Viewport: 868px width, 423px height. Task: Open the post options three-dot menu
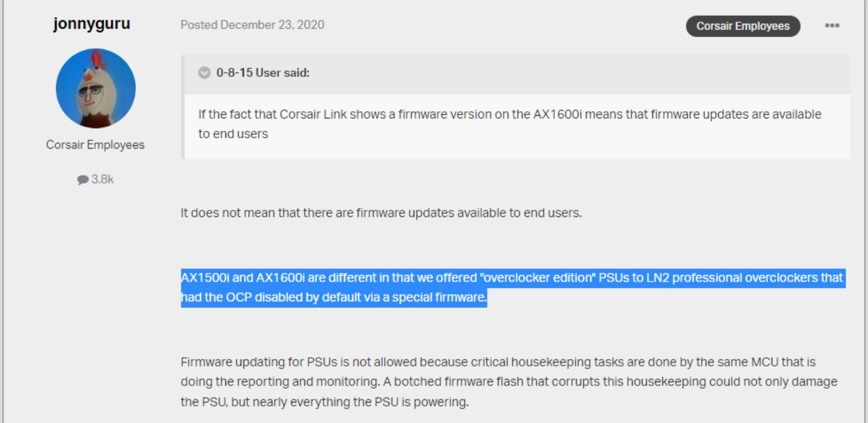pos(832,26)
